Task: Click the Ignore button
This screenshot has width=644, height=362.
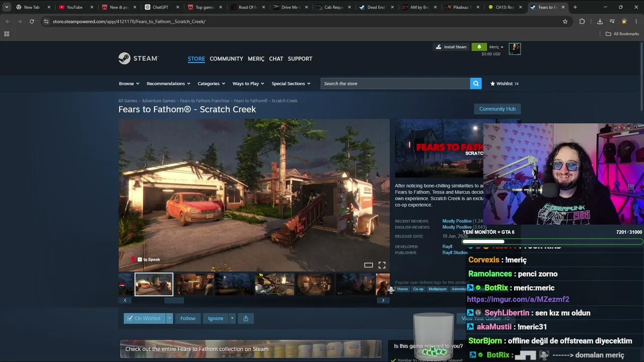Action: click(x=215, y=318)
